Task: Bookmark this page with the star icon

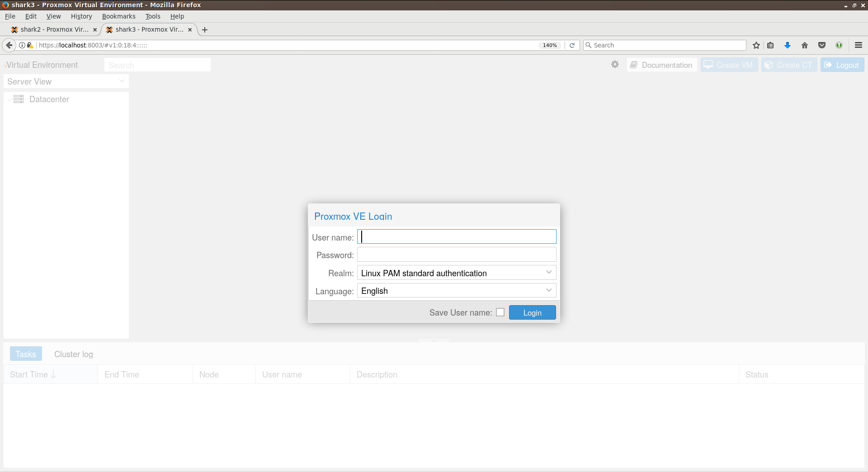Action: [x=756, y=45]
